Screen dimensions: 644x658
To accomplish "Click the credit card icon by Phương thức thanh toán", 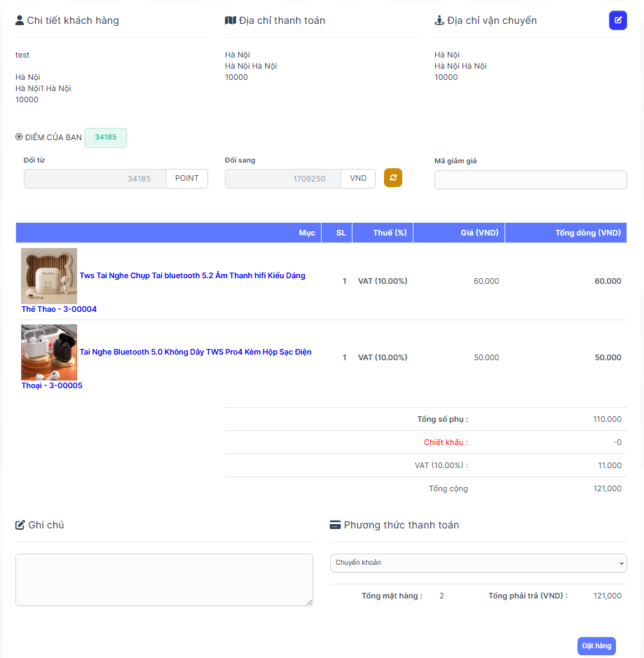I will (335, 525).
